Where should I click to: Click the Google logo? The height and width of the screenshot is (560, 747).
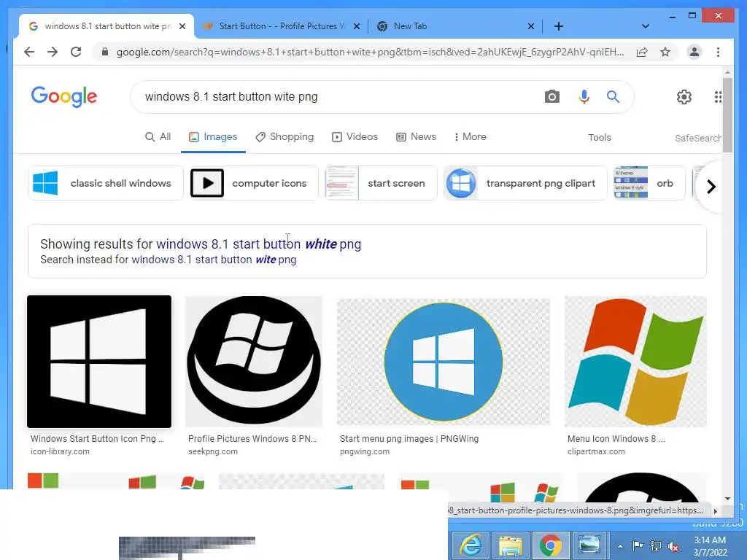(x=64, y=97)
